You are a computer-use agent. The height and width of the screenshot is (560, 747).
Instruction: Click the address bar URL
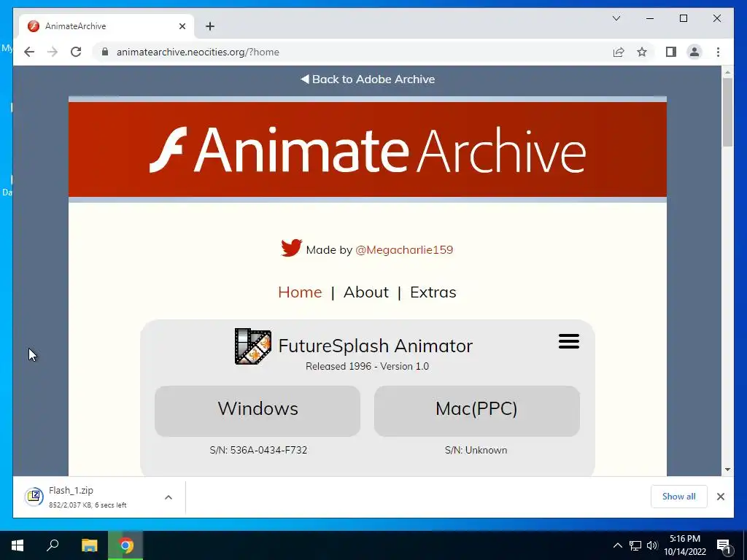[198, 52]
